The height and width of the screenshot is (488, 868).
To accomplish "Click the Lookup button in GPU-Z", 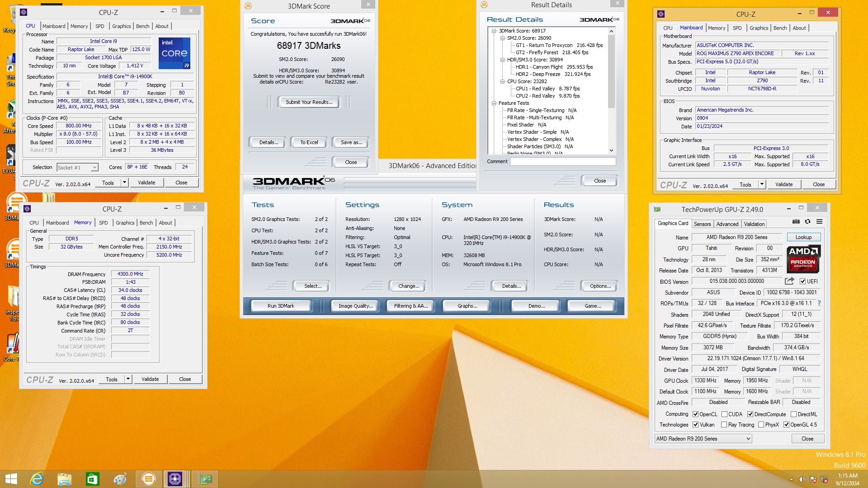I will click(x=803, y=237).
